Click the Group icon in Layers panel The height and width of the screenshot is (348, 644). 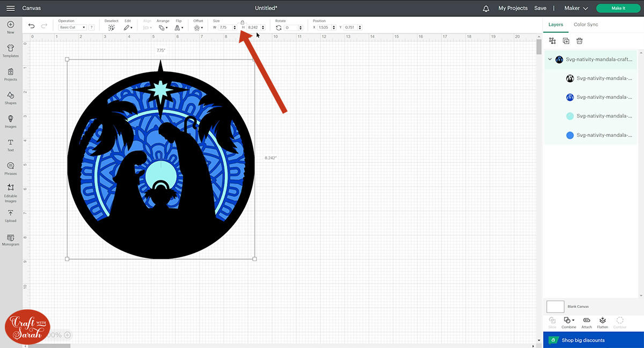pos(553,41)
